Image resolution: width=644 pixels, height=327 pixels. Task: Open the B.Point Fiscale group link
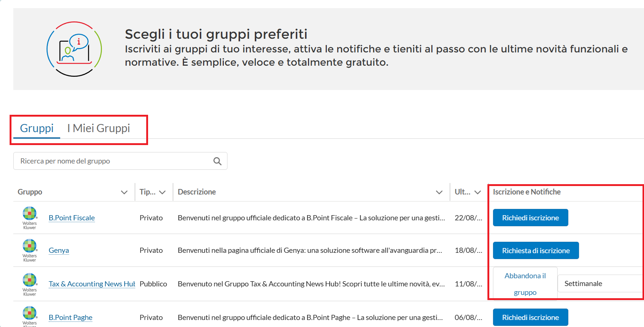click(72, 218)
